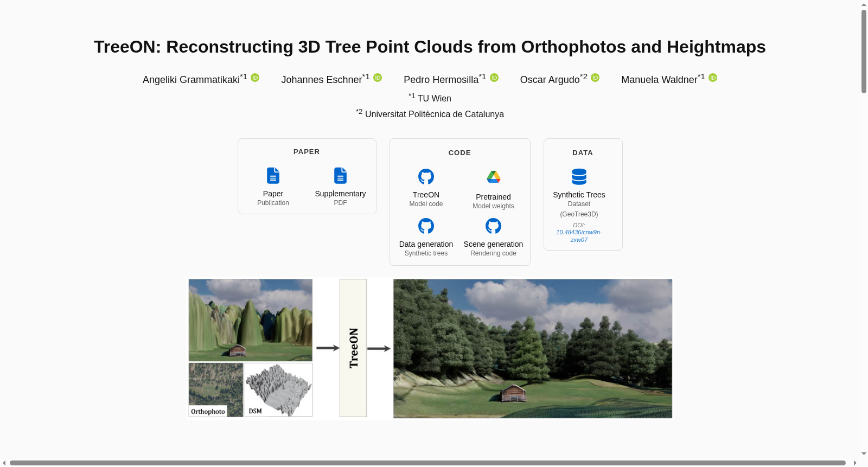This screenshot has width=868, height=467.
Task: Click the vertical scrollbar up arrow
Action: [864, 4]
